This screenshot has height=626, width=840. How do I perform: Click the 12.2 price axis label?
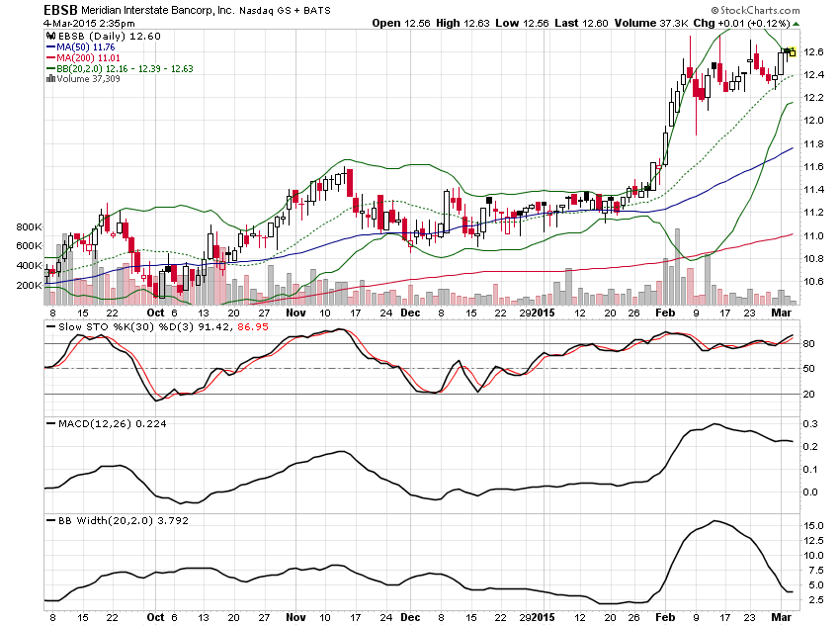tap(813, 98)
